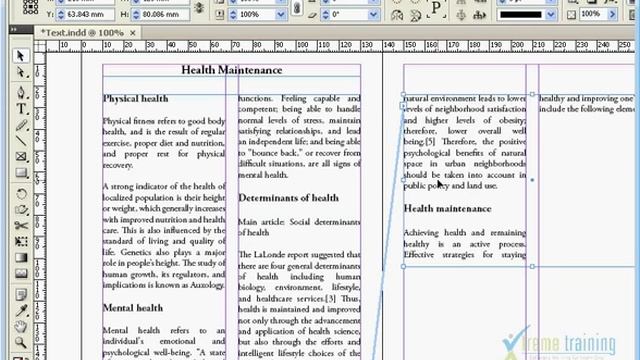640x360 pixels.
Task: Close the *Text.indd document tab
Action: click(133, 33)
